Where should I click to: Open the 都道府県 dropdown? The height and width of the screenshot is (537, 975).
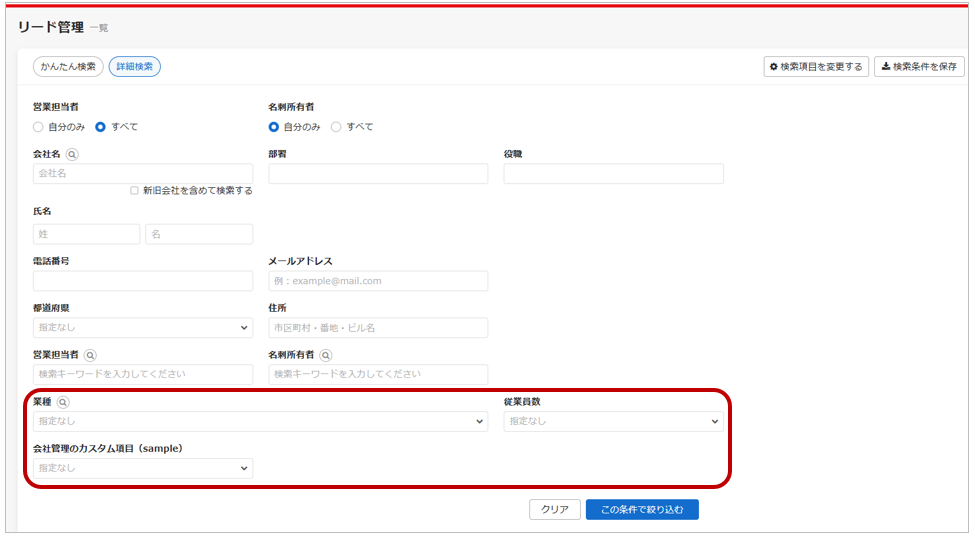[x=143, y=328]
